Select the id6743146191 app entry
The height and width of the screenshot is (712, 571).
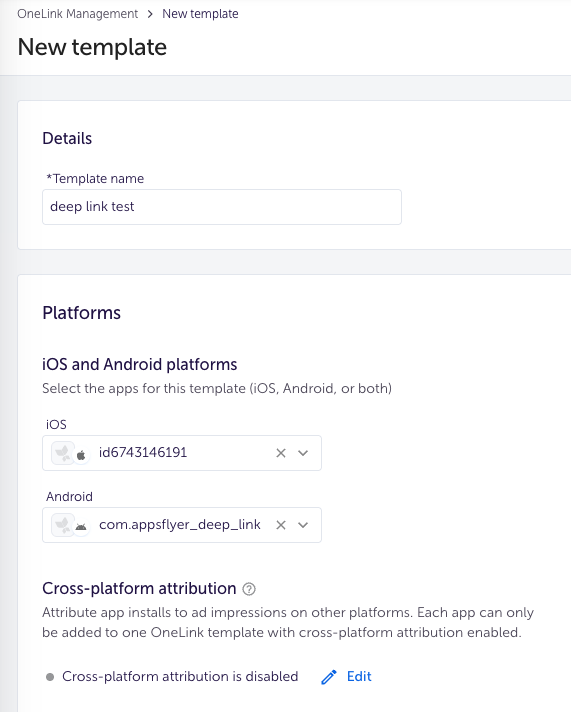point(143,453)
